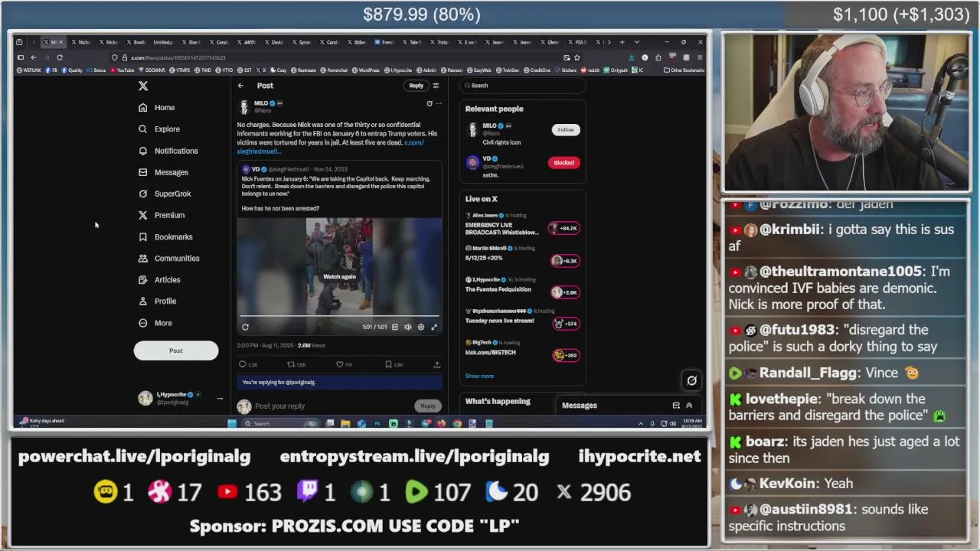The image size is (980, 551).
Task: Open the Rainy days ahead weather widget
Action: (x=43, y=422)
